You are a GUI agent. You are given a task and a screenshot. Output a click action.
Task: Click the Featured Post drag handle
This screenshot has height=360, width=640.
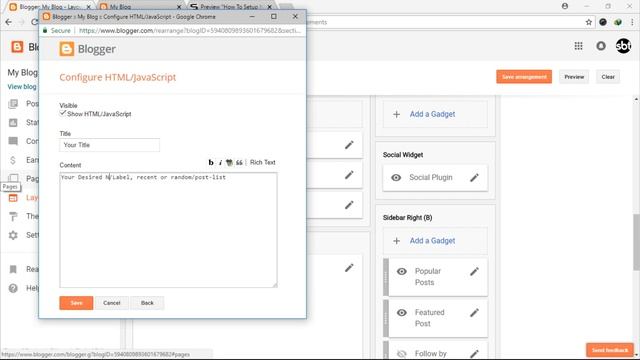(x=386, y=318)
